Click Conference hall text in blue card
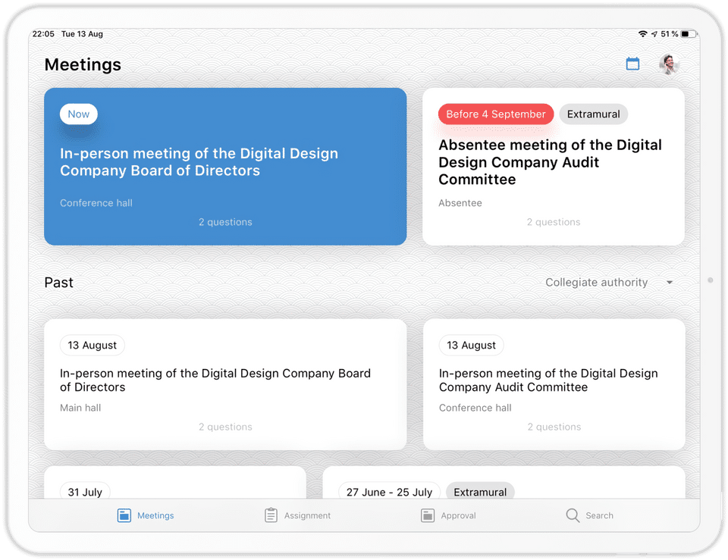The height and width of the screenshot is (560, 728). [96, 203]
